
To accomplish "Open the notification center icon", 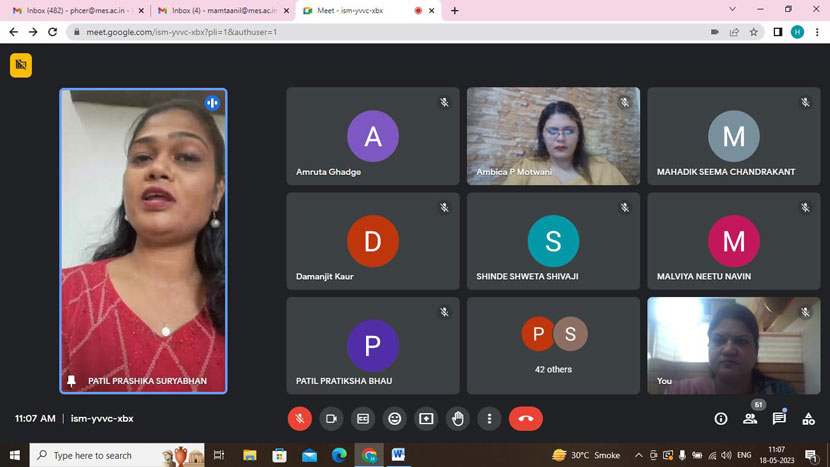I will click(811, 455).
